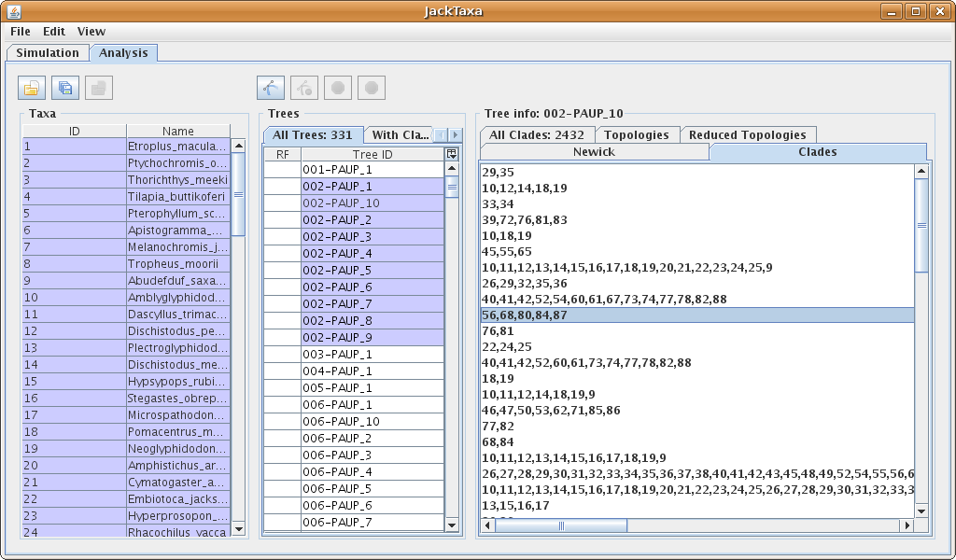Click the disabled tree-with-minus icon
Image resolution: width=956 pixels, height=560 pixels.
304,89
